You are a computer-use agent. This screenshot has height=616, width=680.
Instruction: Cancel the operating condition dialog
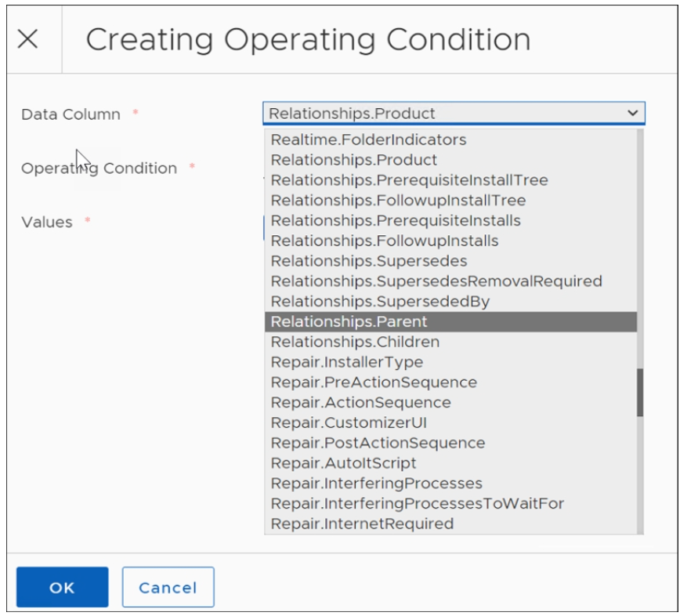click(168, 587)
